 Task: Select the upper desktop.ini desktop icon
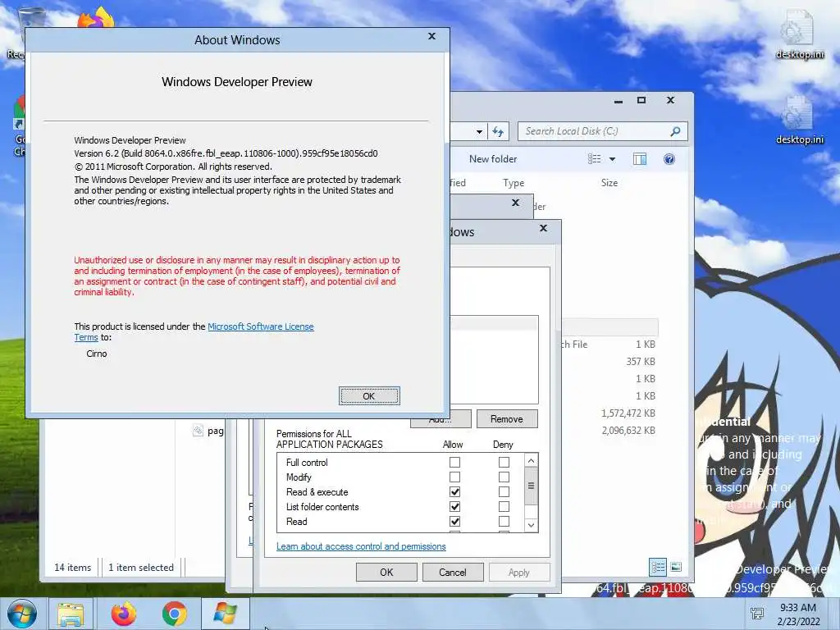pos(799,34)
